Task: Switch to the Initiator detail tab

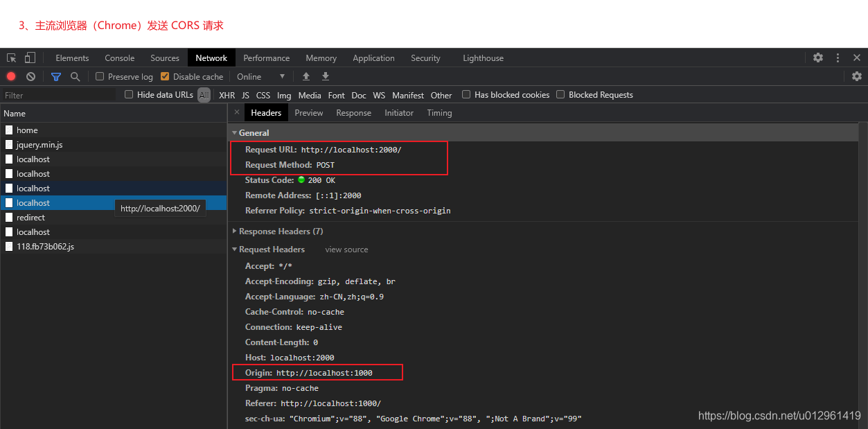Action: coord(399,113)
